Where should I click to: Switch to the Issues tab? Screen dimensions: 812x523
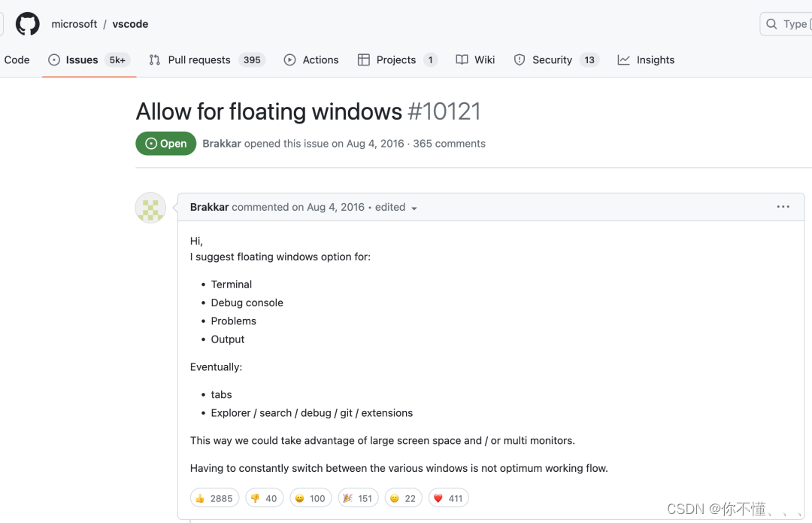(x=89, y=60)
